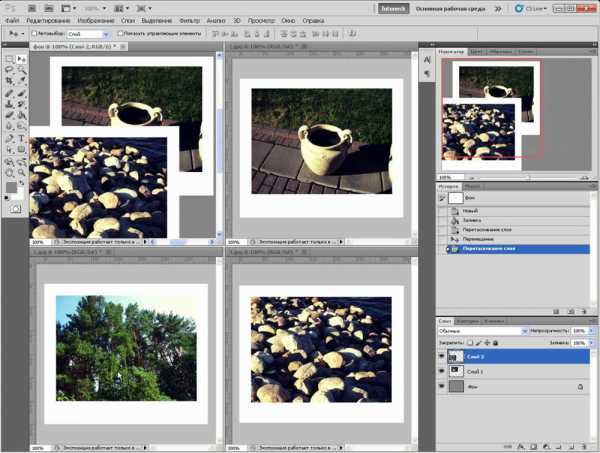Click the new layer icon in Layers panel
The width and height of the screenshot is (600, 453).
(571, 447)
